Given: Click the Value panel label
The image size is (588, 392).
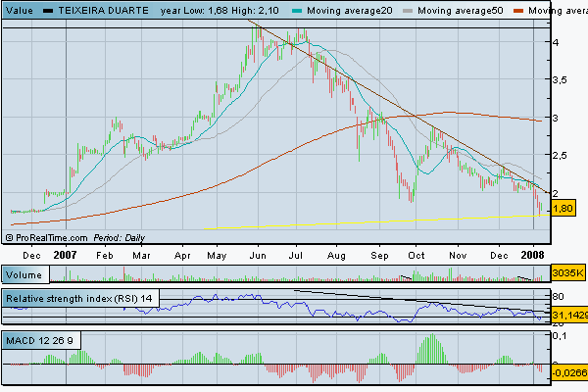Looking at the screenshot, I should [20, 11].
